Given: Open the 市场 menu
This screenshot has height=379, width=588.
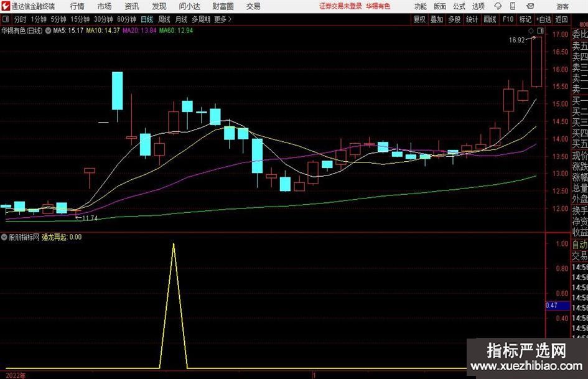Looking at the screenshot, I should [x=105, y=6].
